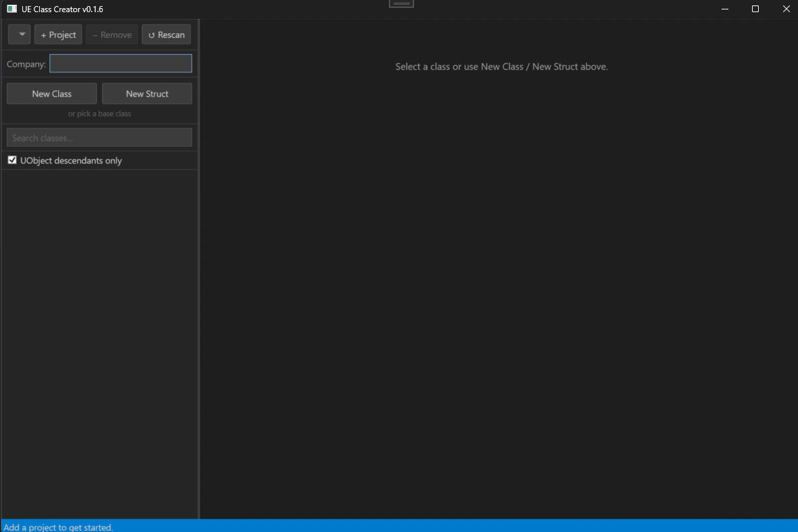Viewport: 798px width, 532px height.
Task: Click the 'Select a class or use New Class' message
Action: click(501, 67)
